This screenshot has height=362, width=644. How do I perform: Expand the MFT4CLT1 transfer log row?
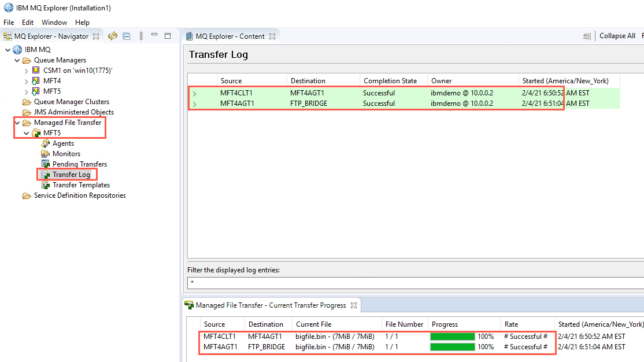[195, 94]
